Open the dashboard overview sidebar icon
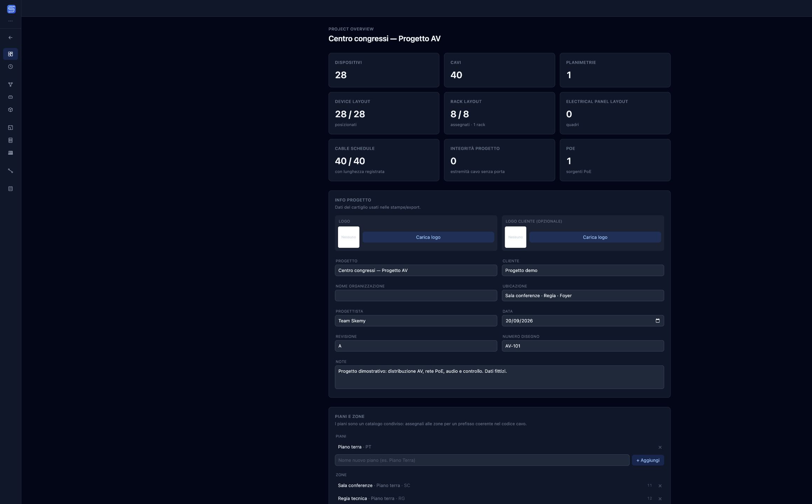 tap(11, 54)
